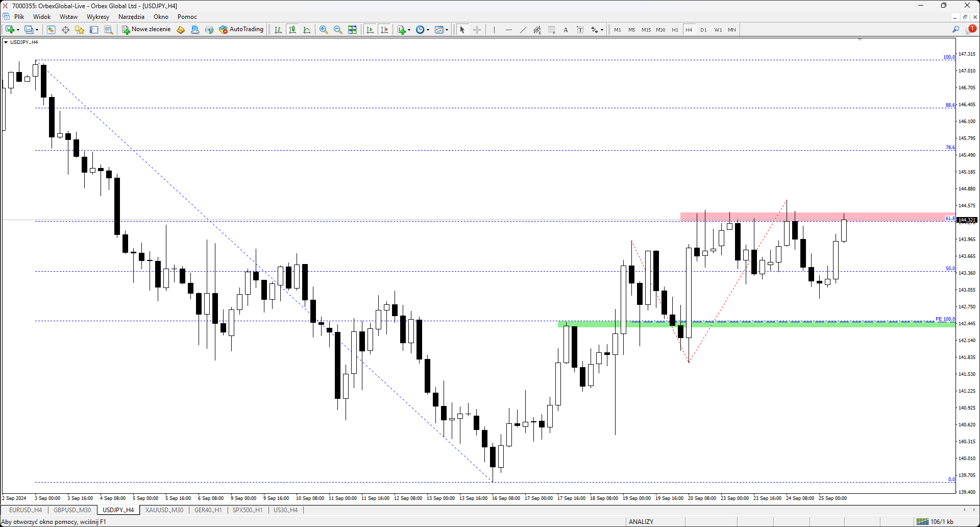Open the Widok menu

pos(42,17)
